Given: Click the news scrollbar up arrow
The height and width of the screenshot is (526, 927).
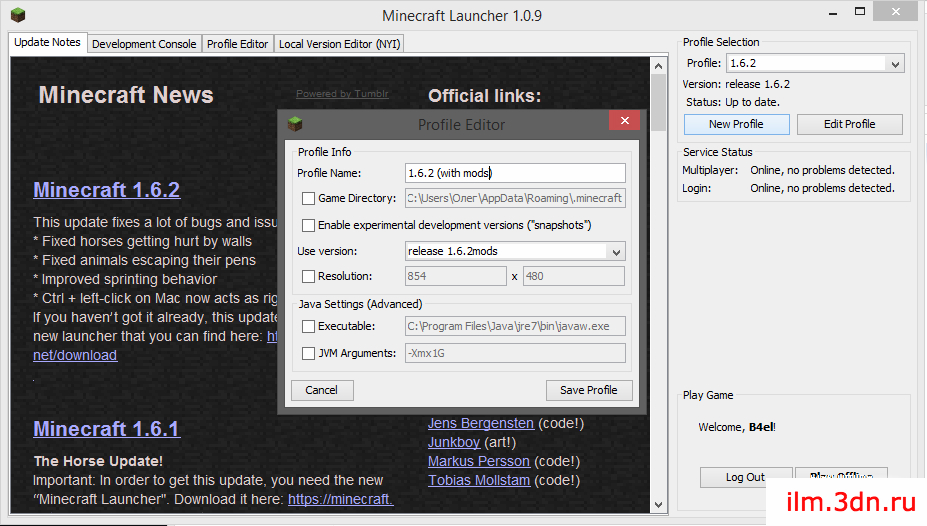Looking at the screenshot, I should tap(659, 66).
